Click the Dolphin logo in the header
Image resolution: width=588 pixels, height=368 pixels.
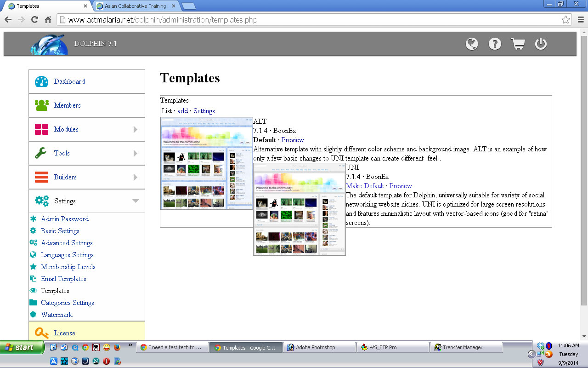[x=49, y=45]
